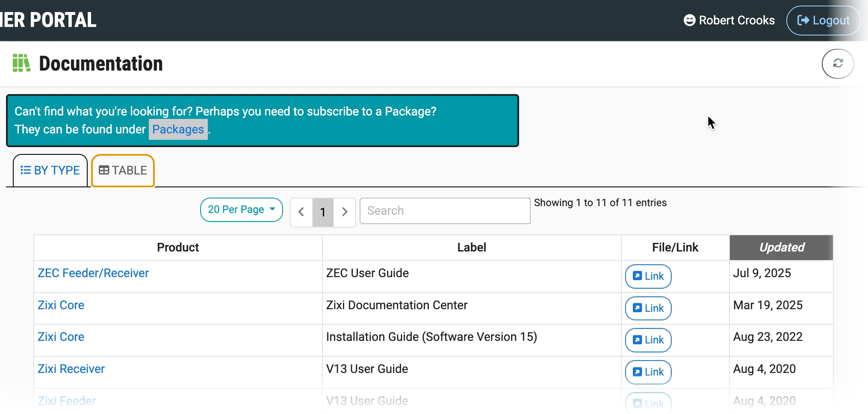Image resolution: width=868 pixels, height=414 pixels.
Task: Sort by the Updated column header
Action: pyautogui.click(x=781, y=247)
